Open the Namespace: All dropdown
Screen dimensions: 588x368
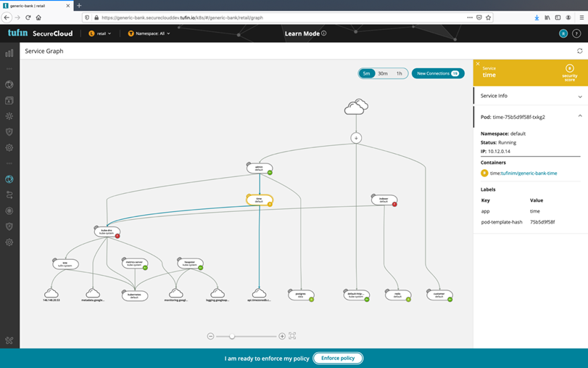click(x=149, y=33)
